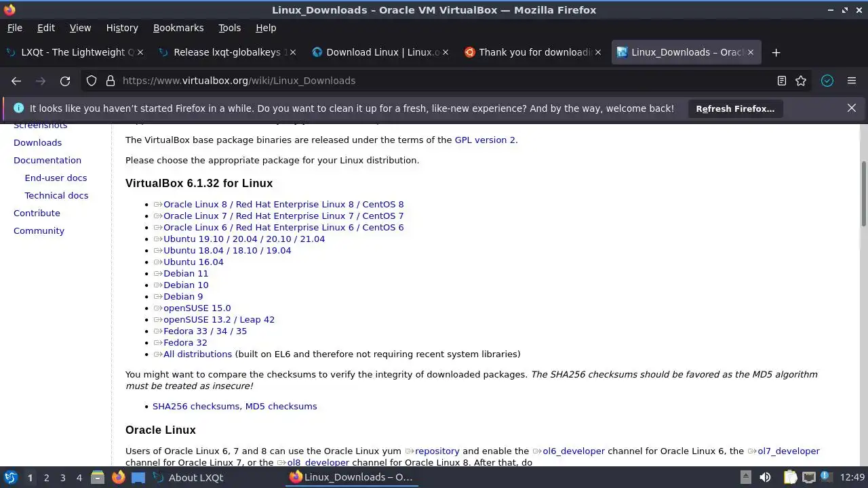Open the GPL version 2 link

coord(485,140)
